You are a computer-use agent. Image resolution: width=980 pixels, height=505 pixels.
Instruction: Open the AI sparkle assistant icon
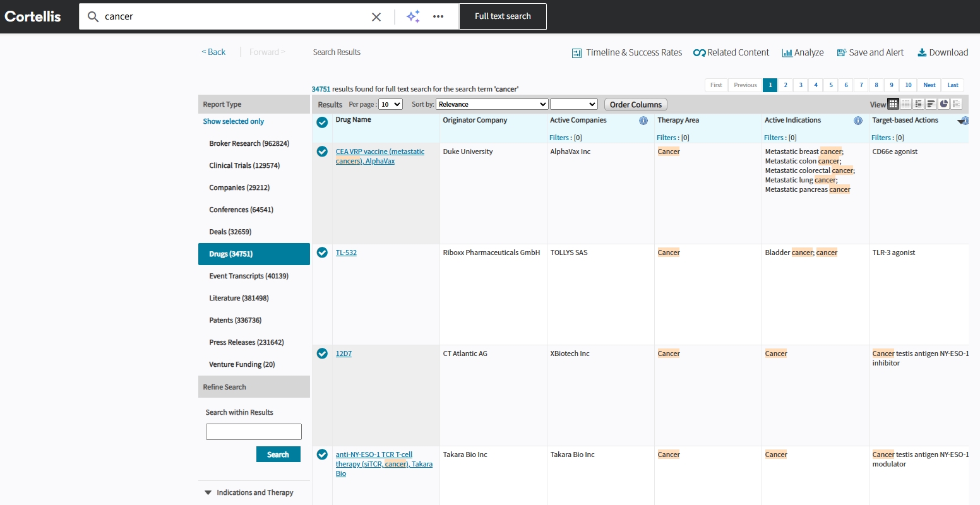pyautogui.click(x=413, y=16)
